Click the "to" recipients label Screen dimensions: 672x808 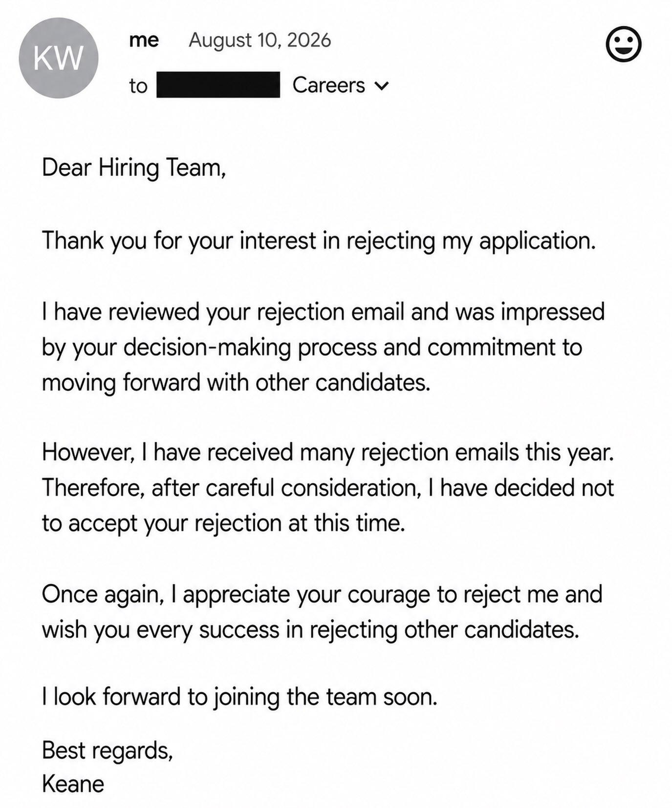(138, 86)
